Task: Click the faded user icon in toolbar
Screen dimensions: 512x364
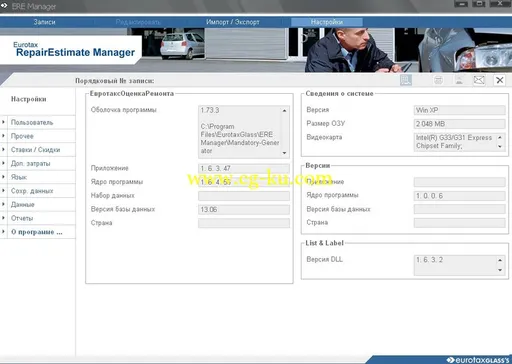Action: pyautogui.click(x=459, y=80)
